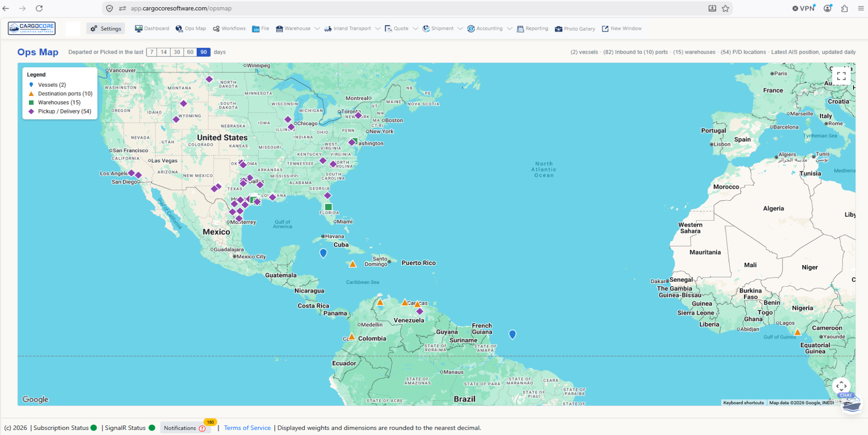868x435 pixels.
Task: Click the pickup marker in Georgia
Action: tap(327, 196)
